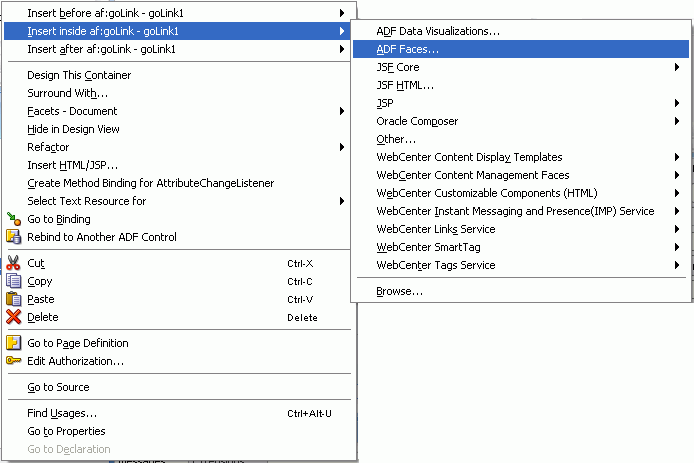This screenshot has height=463, width=694.
Task: Choose Insert HTML/JSP...
Action: pyautogui.click(x=177, y=165)
